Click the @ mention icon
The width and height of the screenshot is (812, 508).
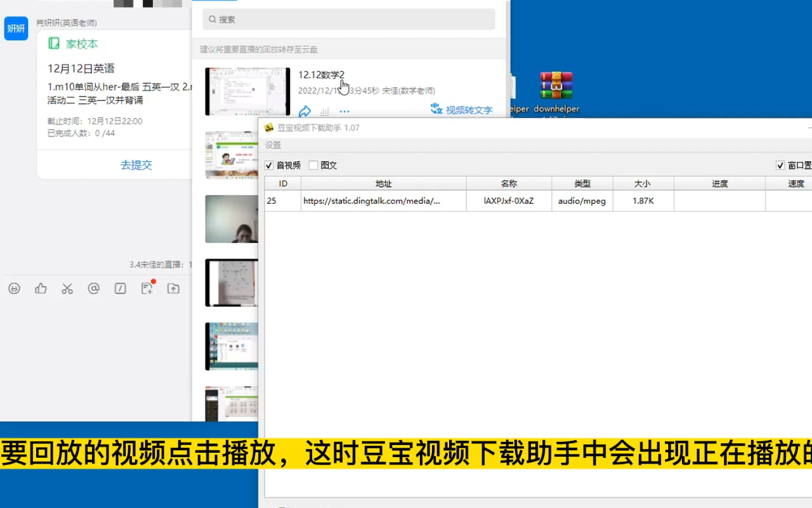point(94,288)
